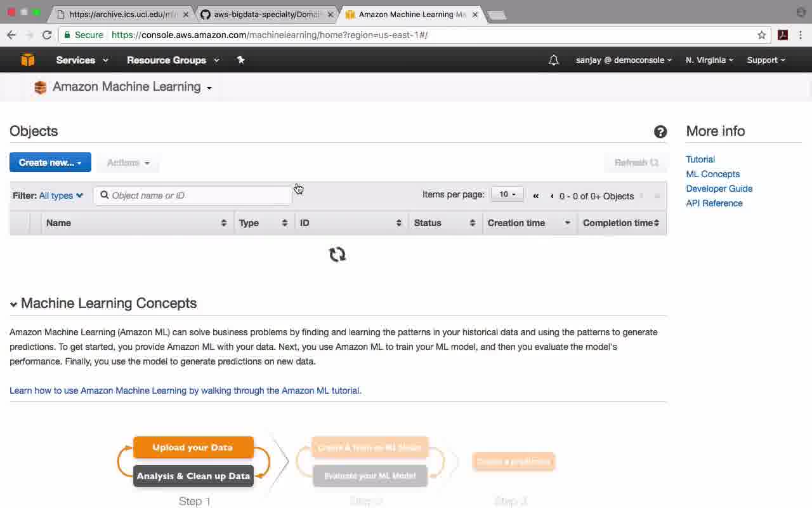Click the Refresh button
The width and height of the screenshot is (812, 508).
(636, 163)
